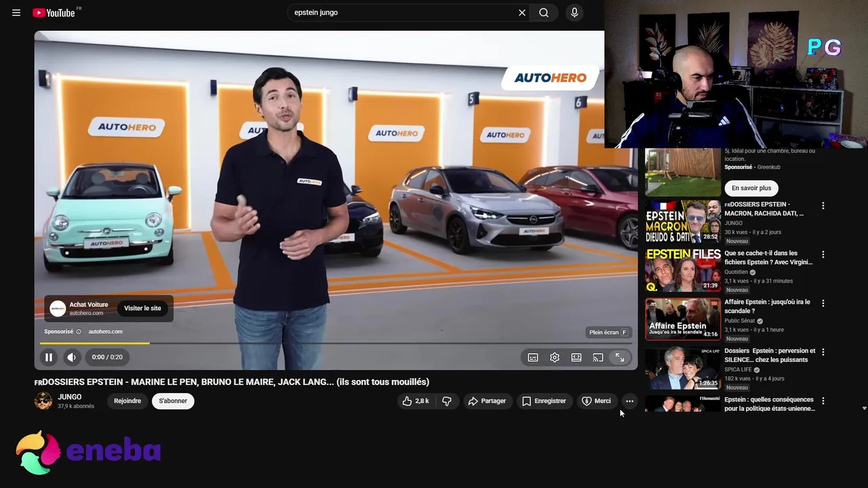Image resolution: width=868 pixels, height=488 pixels.
Task: Open options for Public Sénat video
Action: pos(823,303)
